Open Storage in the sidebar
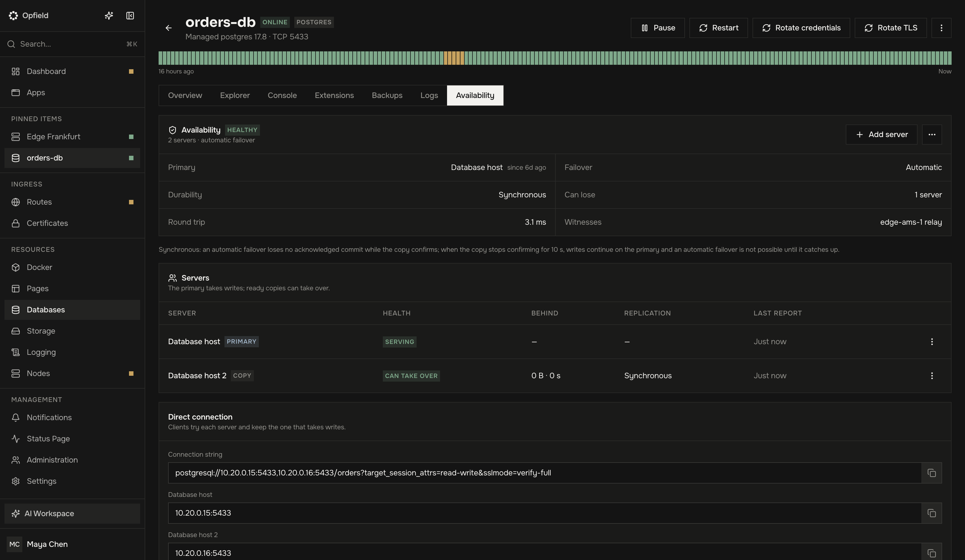 coord(72,331)
